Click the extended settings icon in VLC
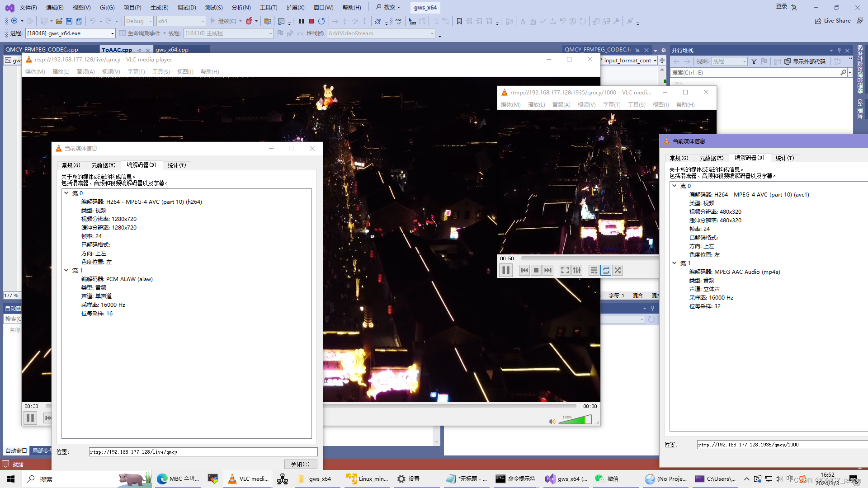Image resolution: width=868 pixels, height=488 pixels. click(576, 270)
